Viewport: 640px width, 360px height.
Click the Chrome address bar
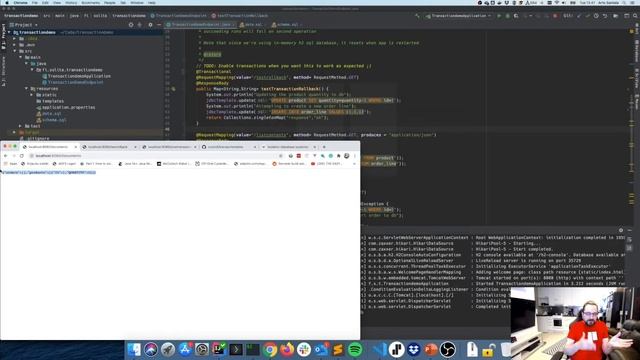click(155, 156)
